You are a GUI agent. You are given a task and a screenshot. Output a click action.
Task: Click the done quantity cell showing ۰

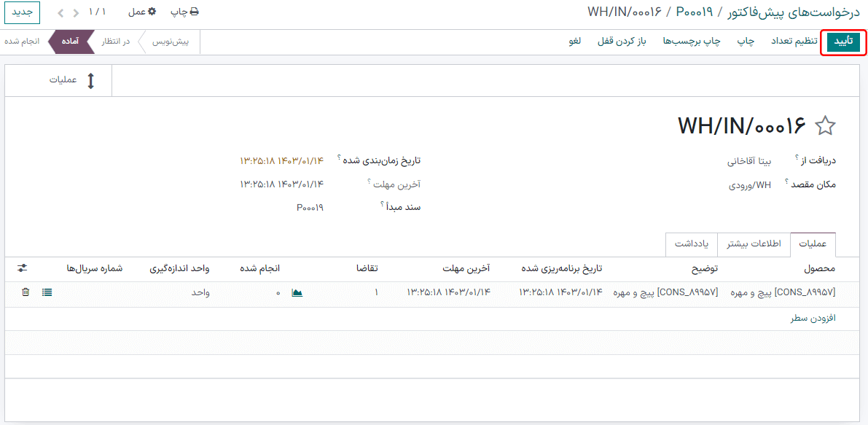[x=278, y=292]
